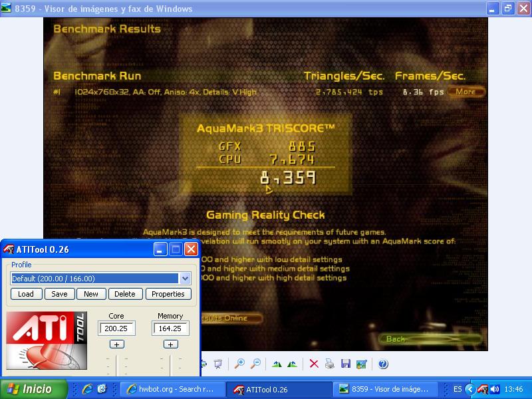Click More button in benchmark image
This screenshot has width=532, height=399.
click(466, 92)
